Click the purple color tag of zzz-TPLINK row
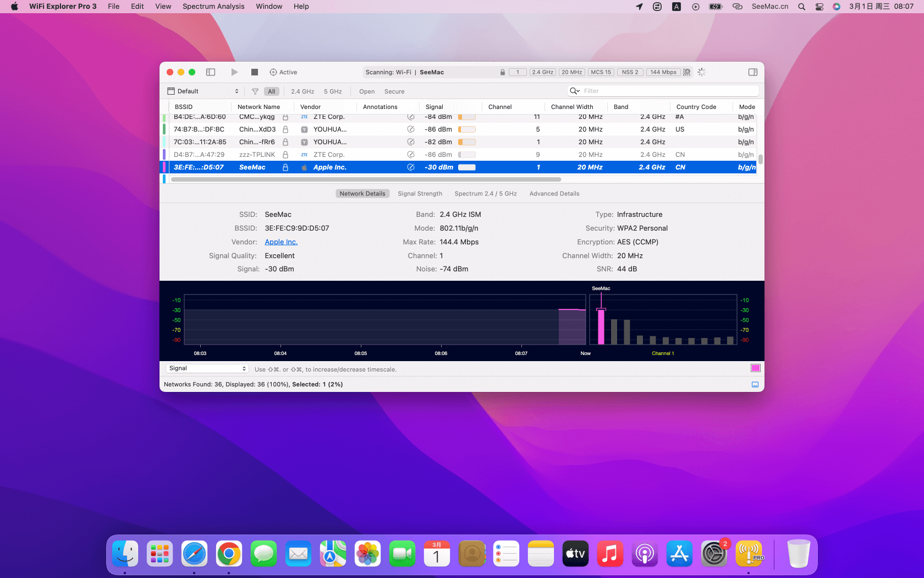Viewport: 924px width, 578px height. 164,155
